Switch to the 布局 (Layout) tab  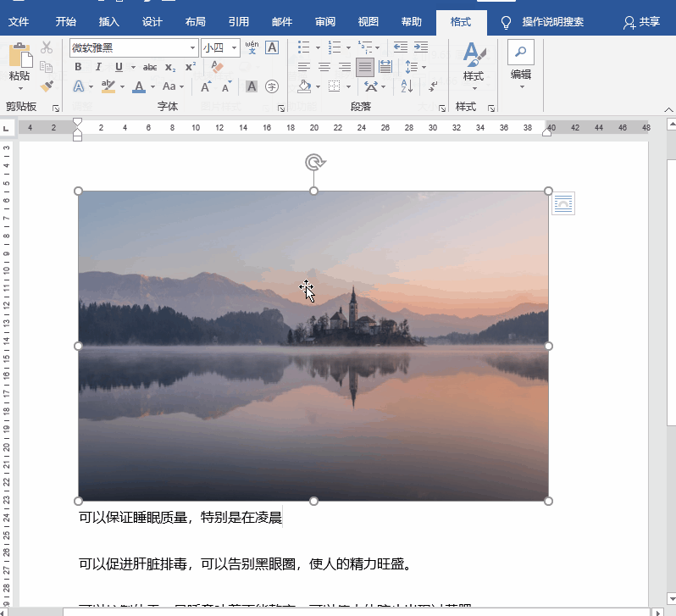pos(196,22)
